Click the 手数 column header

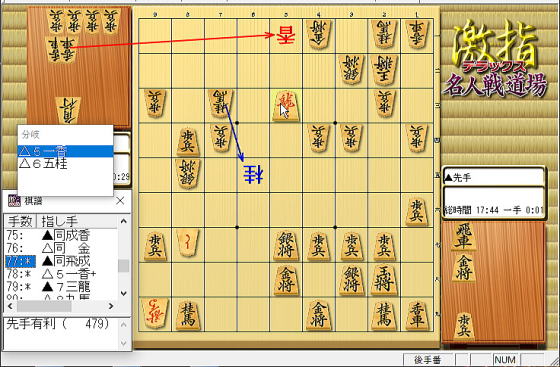(x=20, y=221)
